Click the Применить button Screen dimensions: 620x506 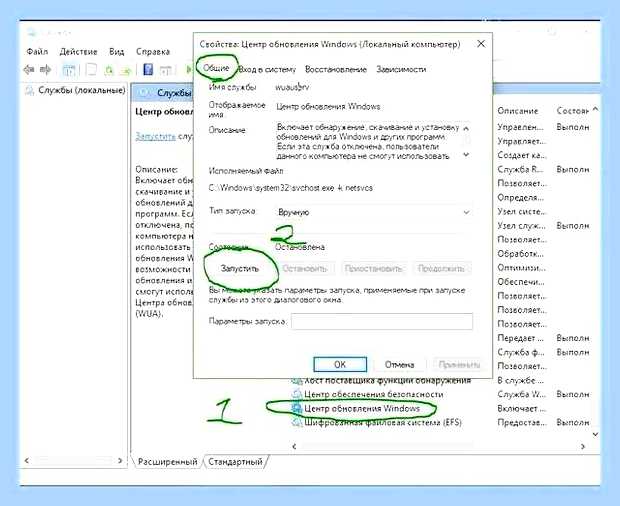459,364
